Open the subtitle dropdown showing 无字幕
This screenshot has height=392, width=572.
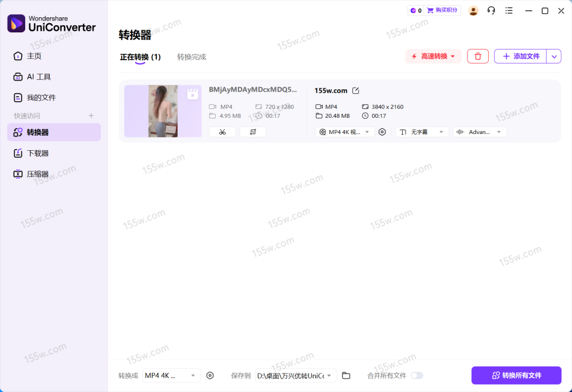coord(422,132)
